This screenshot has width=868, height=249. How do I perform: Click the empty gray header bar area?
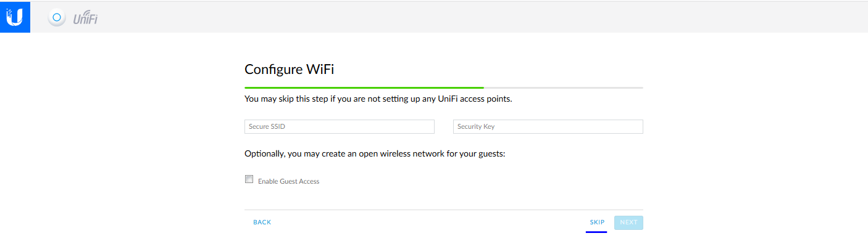coord(482,17)
